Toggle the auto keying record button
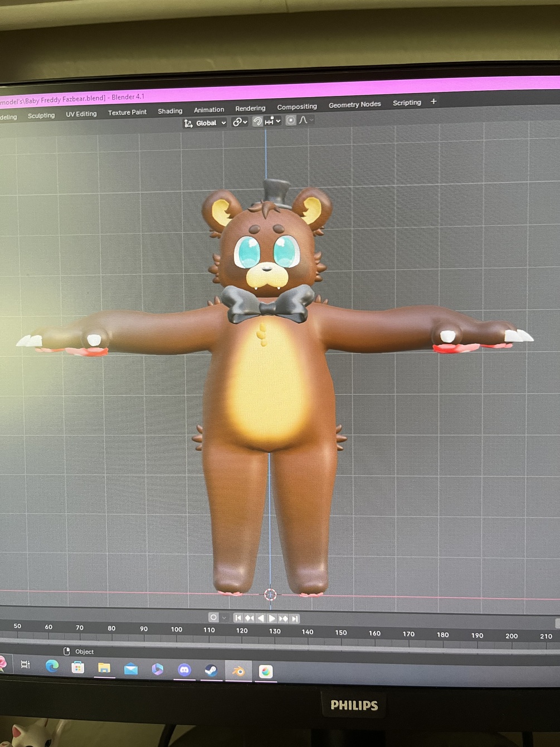 click(x=213, y=617)
